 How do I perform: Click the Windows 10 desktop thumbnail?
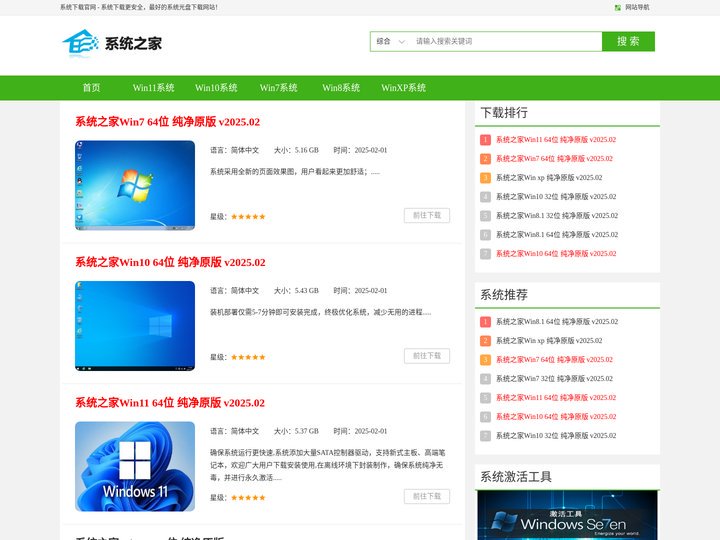tap(135, 326)
